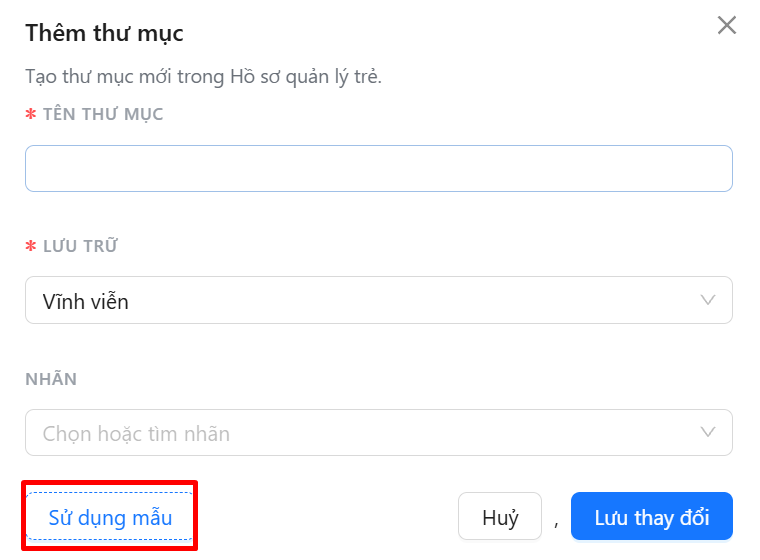Click the Sử dụng mẫu button
This screenshot has height=560, width=760.
click(110, 517)
